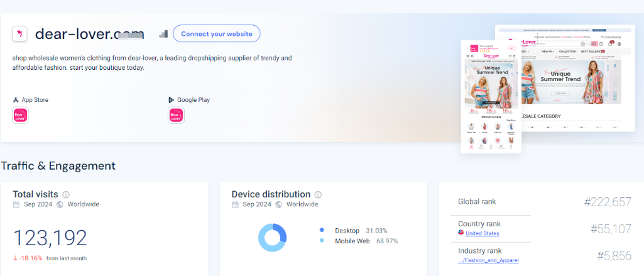This screenshot has height=276, width=644.
Task: Click the calendar icon under Device distribution
Action: [235, 204]
